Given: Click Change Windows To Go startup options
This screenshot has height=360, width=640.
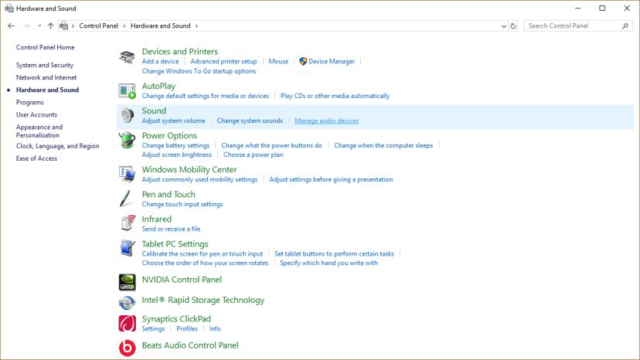Looking at the screenshot, I should point(199,71).
